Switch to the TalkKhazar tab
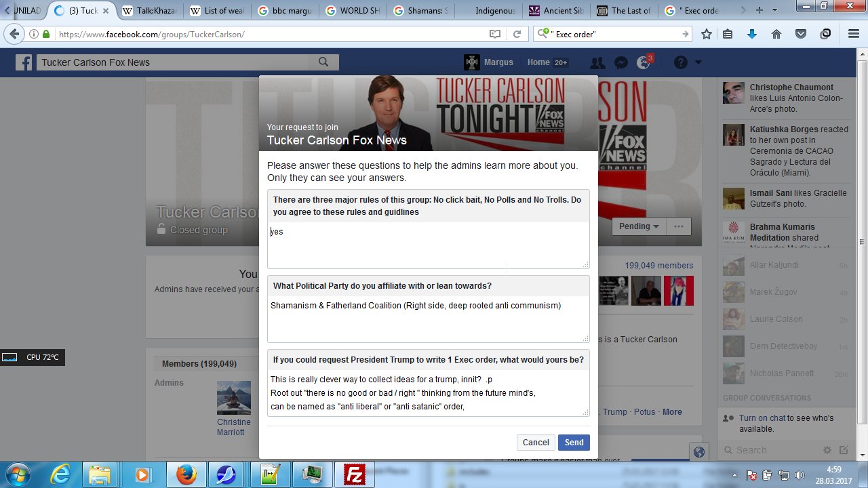 pos(150,10)
